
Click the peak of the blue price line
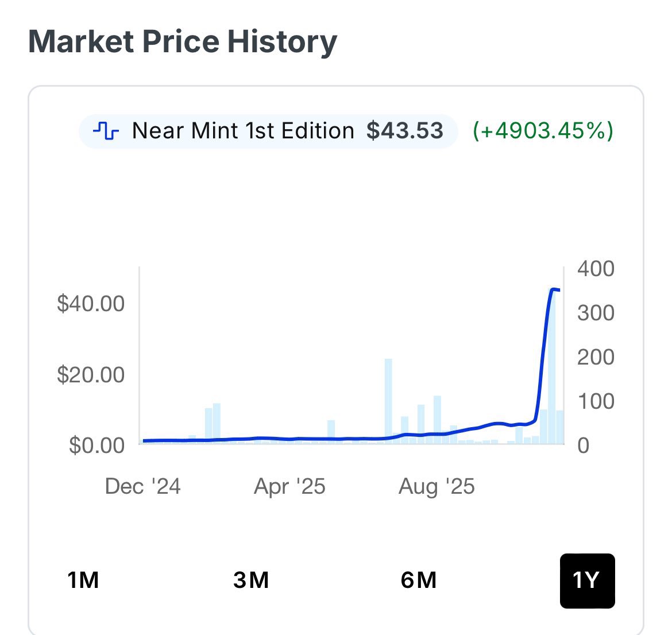pos(554,289)
